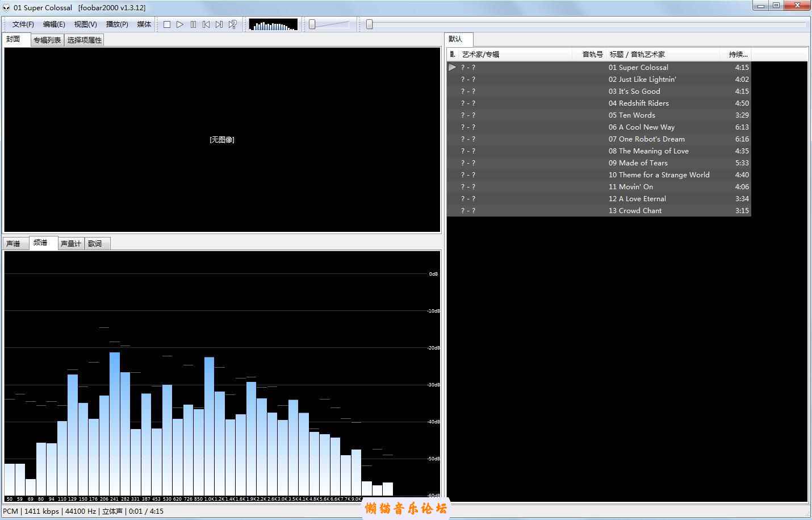Click the 立体声 status bar entry
This screenshot has width=812, height=520.
click(x=112, y=511)
